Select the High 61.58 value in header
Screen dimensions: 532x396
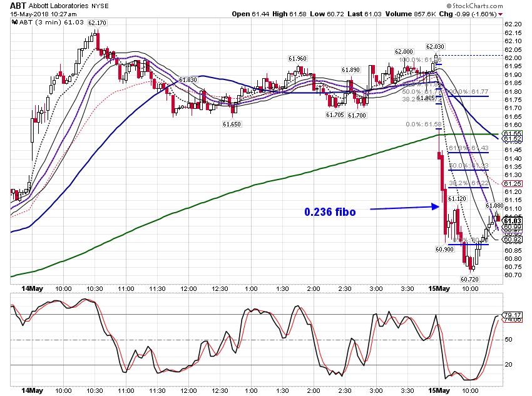point(289,14)
